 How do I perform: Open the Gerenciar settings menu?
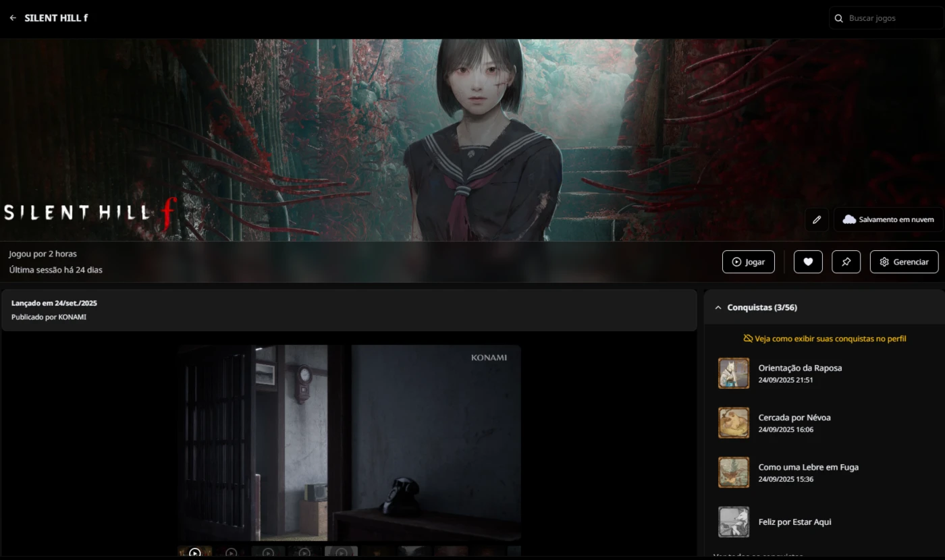[904, 262]
